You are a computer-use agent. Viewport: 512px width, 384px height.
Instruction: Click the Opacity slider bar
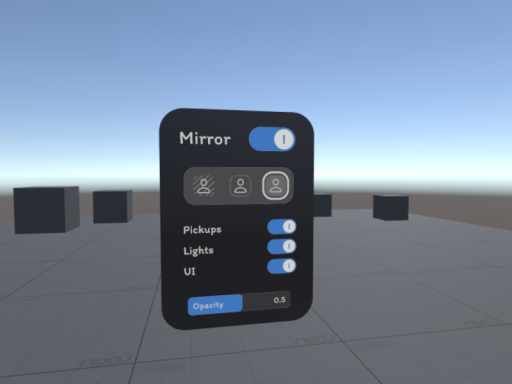point(239,303)
